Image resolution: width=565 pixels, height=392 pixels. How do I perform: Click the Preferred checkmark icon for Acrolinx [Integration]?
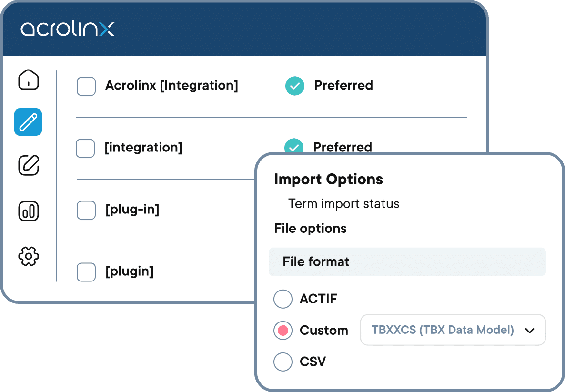tap(295, 86)
